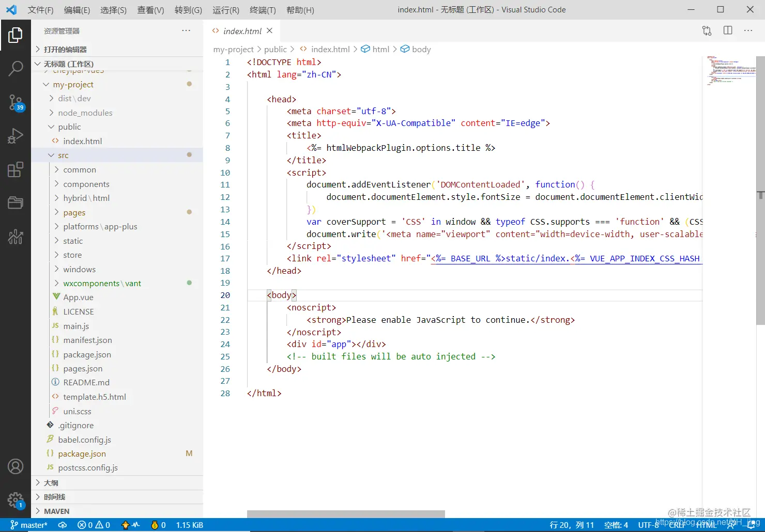
Task: Open babel.config.js file in explorer
Action: (117, 440)
